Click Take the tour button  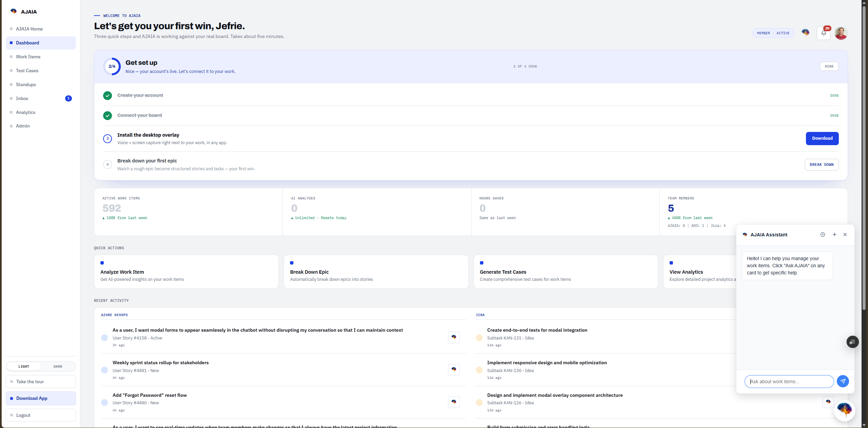pyautogui.click(x=41, y=382)
